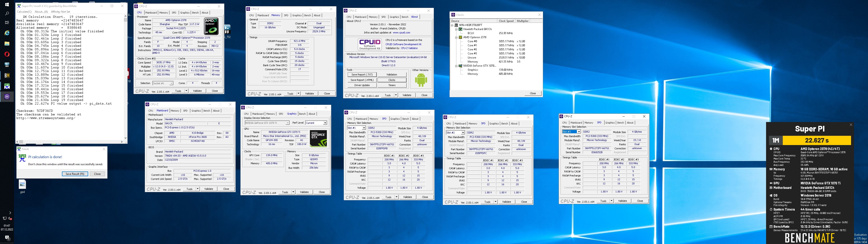Select the gb4 desktop image file
Image resolution: width=868 pixels, height=244 pixels.
point(22,186)
